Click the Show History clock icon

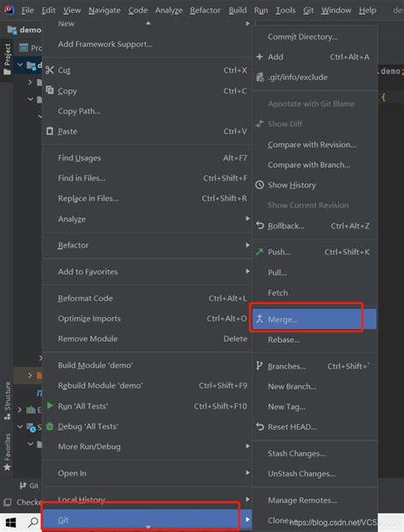pos(259,185)
